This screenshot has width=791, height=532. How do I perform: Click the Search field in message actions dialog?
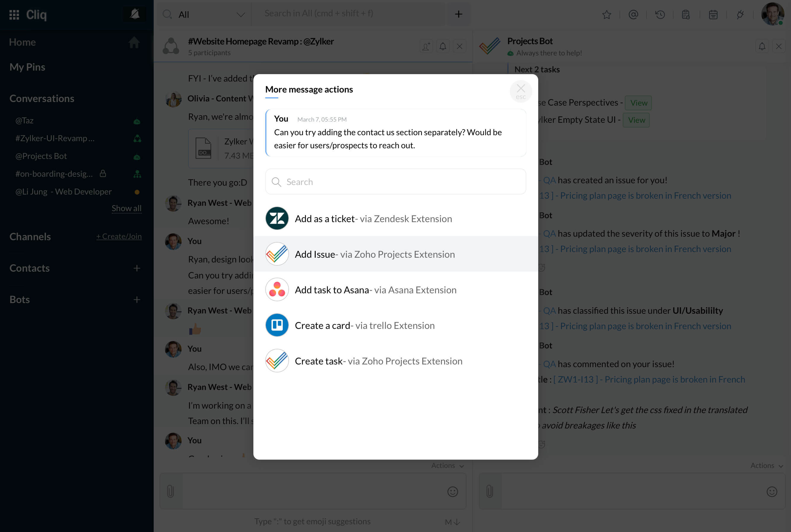pos(396,182)
